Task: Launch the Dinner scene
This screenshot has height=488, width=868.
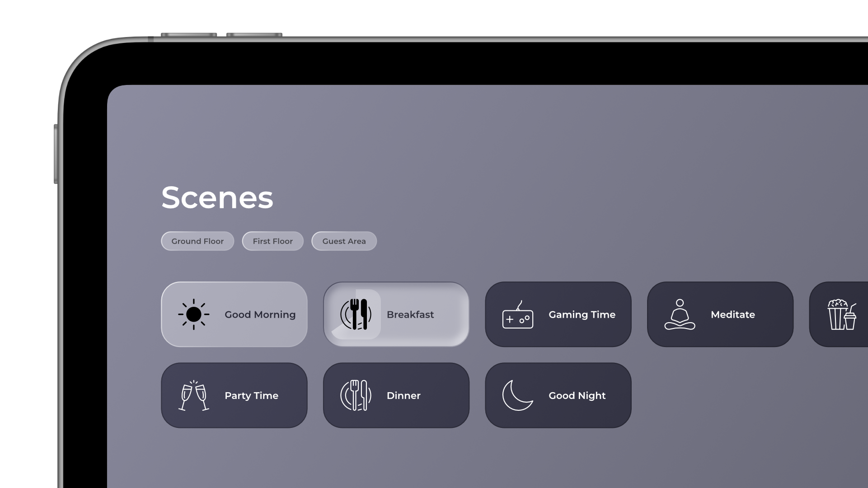Action: [x=396, y=395]
